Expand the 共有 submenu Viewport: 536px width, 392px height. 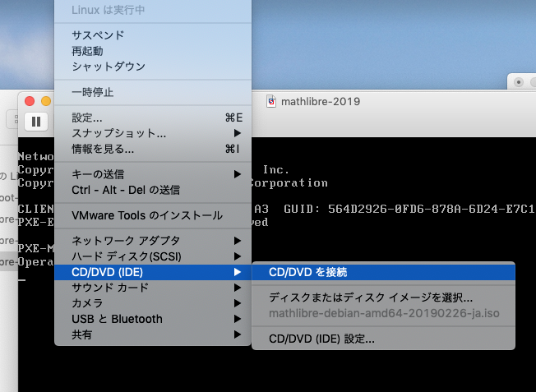153,334
